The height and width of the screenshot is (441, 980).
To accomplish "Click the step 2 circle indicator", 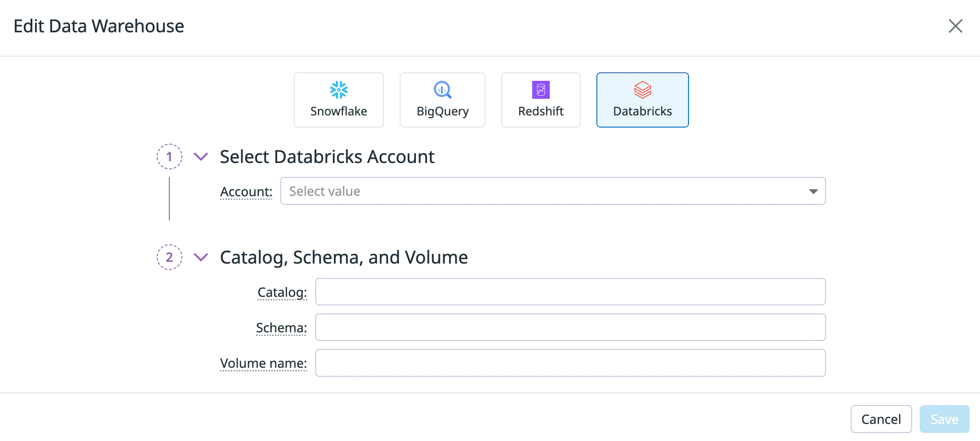I will pos(169,257).
